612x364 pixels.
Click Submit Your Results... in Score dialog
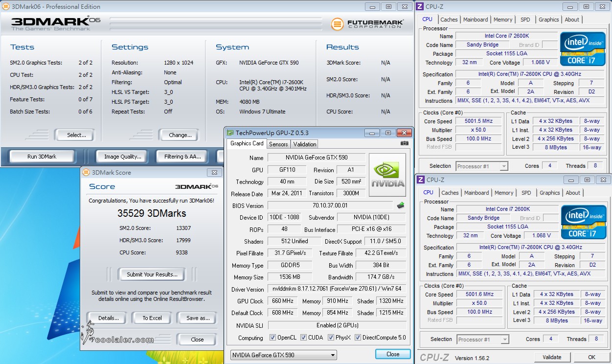click(x=152, y=274)
